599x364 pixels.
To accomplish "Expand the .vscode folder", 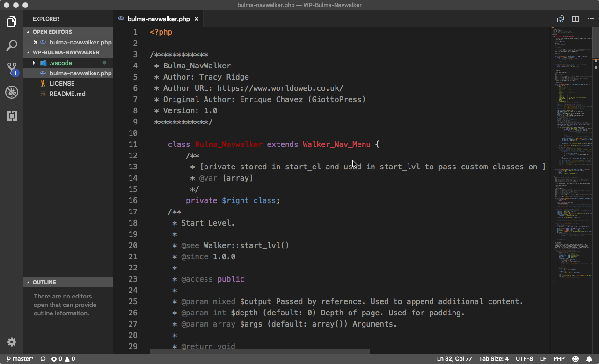I will (x=33, y=62).
